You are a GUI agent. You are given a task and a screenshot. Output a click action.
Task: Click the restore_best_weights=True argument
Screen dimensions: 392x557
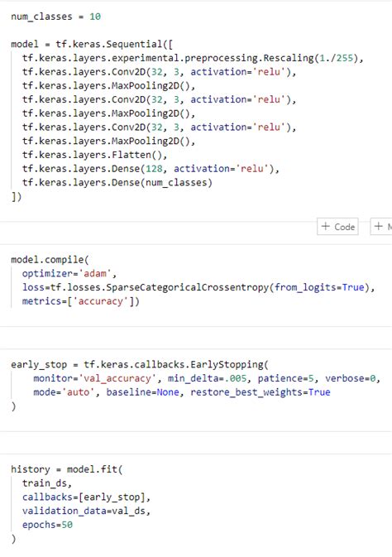pyautogui.click(x=261, y=392)
